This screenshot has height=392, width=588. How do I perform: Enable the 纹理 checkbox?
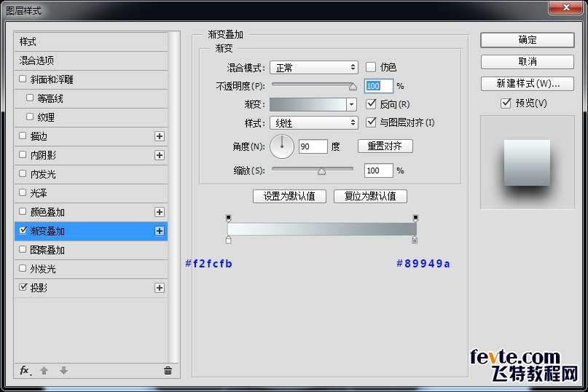point(30,117)
